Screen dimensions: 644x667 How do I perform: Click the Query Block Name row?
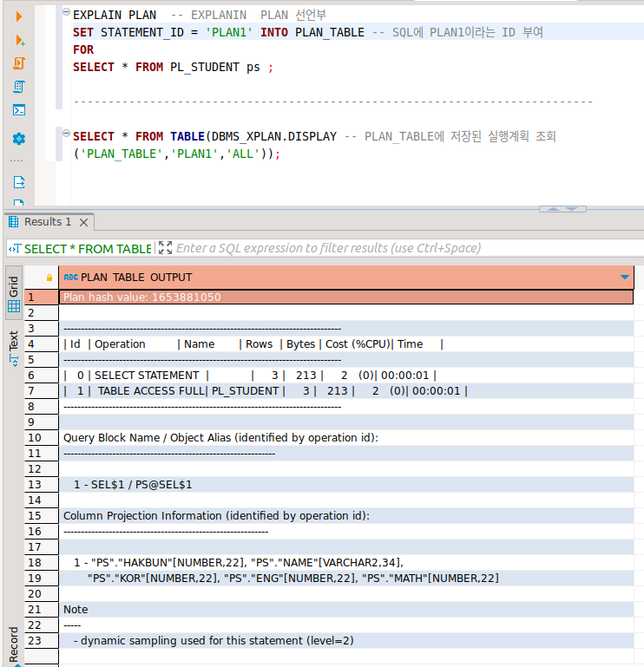coord(346,438)
